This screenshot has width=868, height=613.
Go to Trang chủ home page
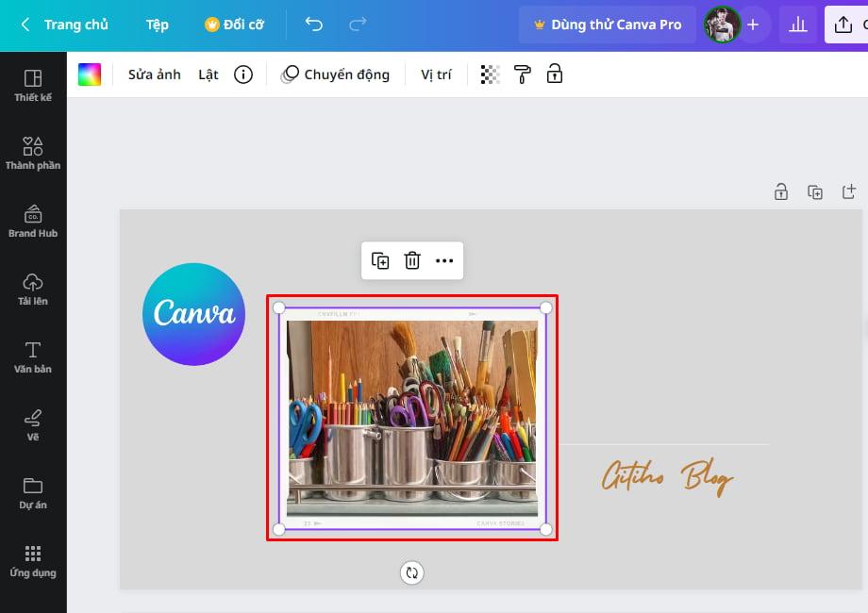pyautogui.click(x=71, y=25)
